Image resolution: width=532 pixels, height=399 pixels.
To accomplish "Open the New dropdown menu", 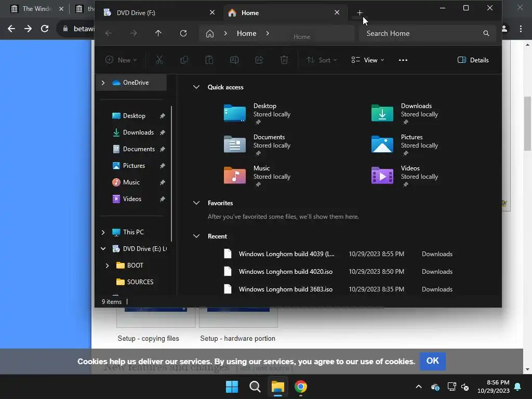I will [121, 60].
